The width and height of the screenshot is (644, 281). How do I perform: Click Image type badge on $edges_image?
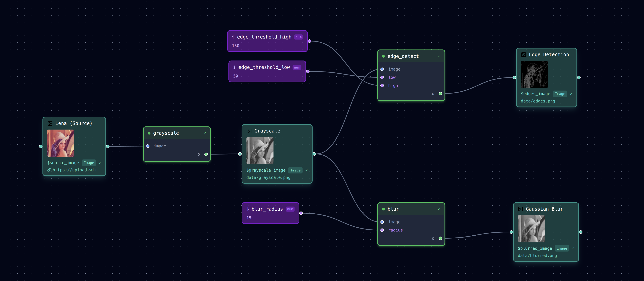(x=560, y=94)
